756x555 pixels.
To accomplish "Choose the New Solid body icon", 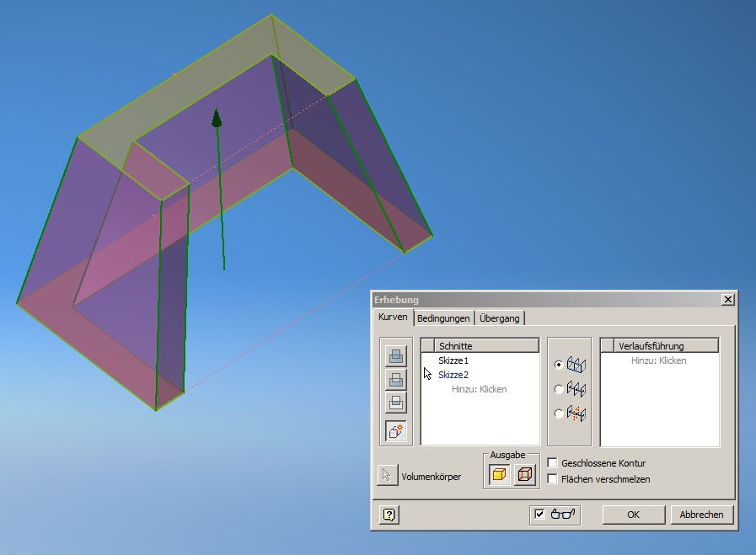I will (396, 430).
